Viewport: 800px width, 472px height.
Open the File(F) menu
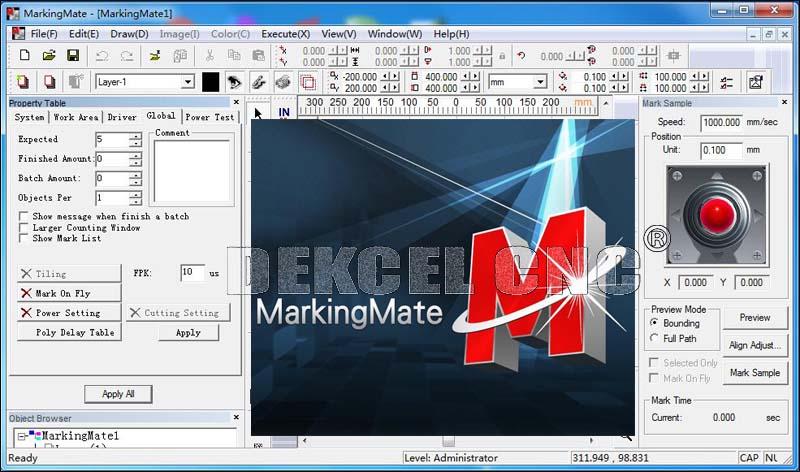[x=44, y=34]
